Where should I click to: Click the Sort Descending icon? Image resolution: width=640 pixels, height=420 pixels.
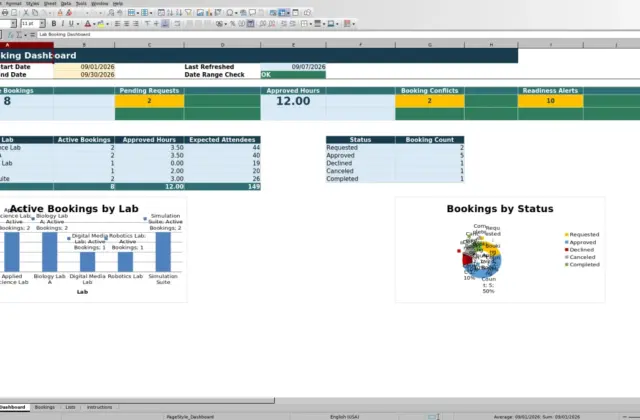(179, 13)
